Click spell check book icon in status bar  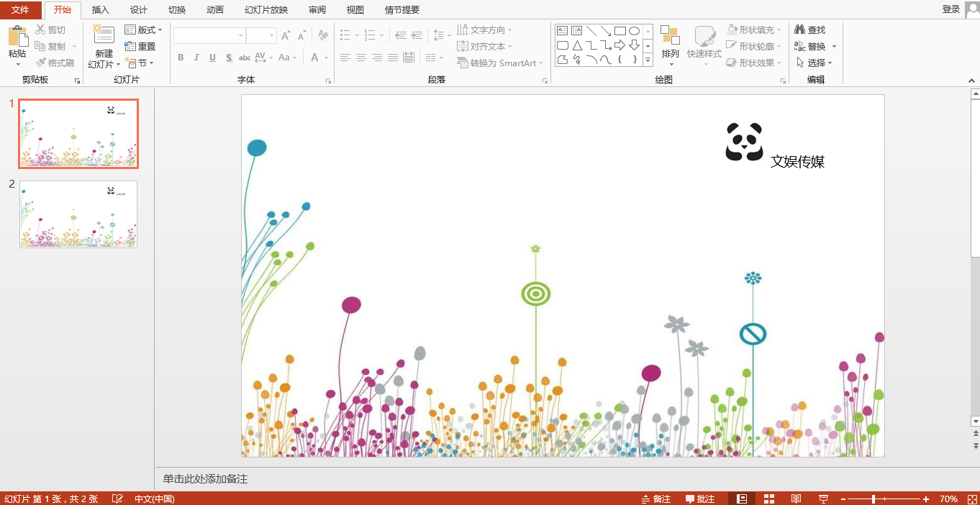point(117,499)
